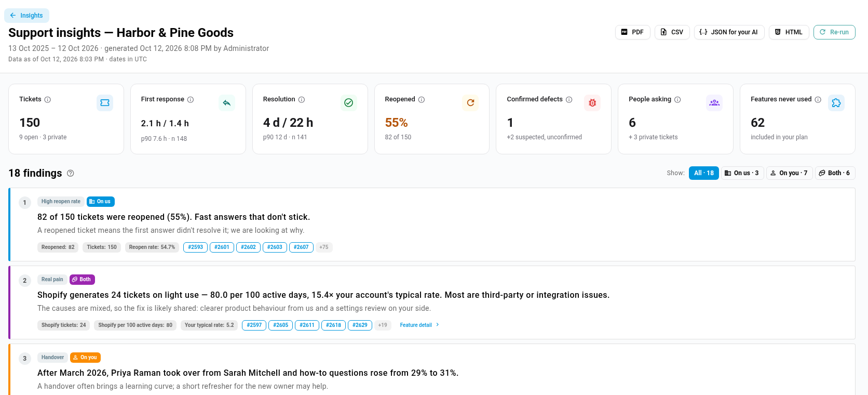Screen dimensions: 868x395
Task: Click the orange reopen icon in Reopened card
Action: coord(470,103)
